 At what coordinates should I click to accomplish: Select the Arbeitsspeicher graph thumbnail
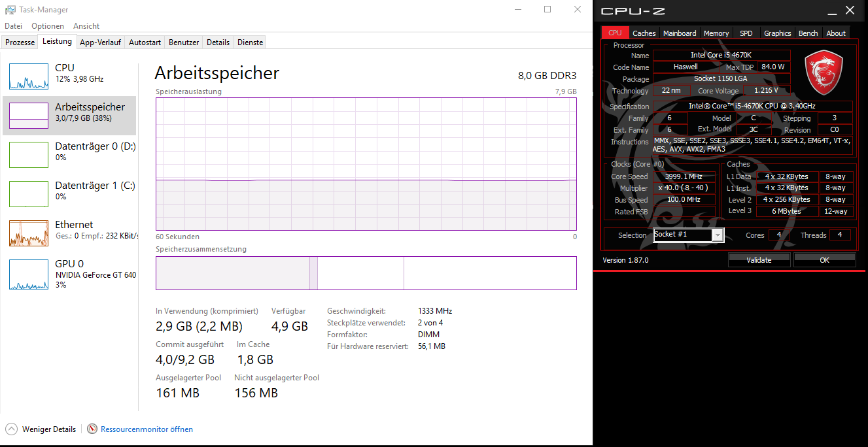(x=29, y=116)
